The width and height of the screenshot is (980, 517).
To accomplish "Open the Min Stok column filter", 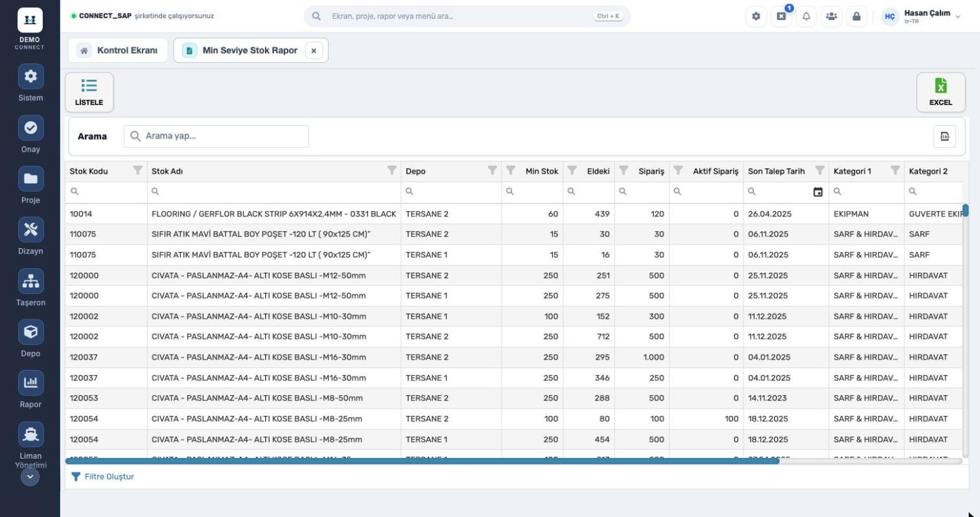I will click(x=511, y=170).
